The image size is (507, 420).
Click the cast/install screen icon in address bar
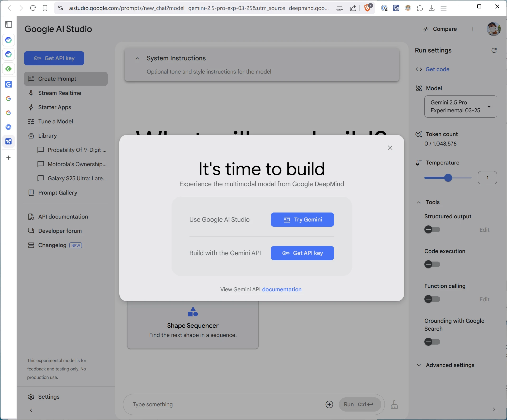[340, 8]
